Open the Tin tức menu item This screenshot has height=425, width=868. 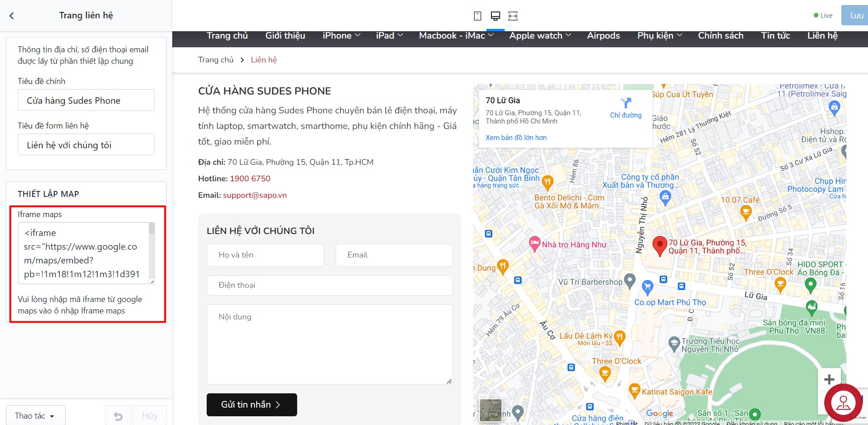(x=775, y=35)
